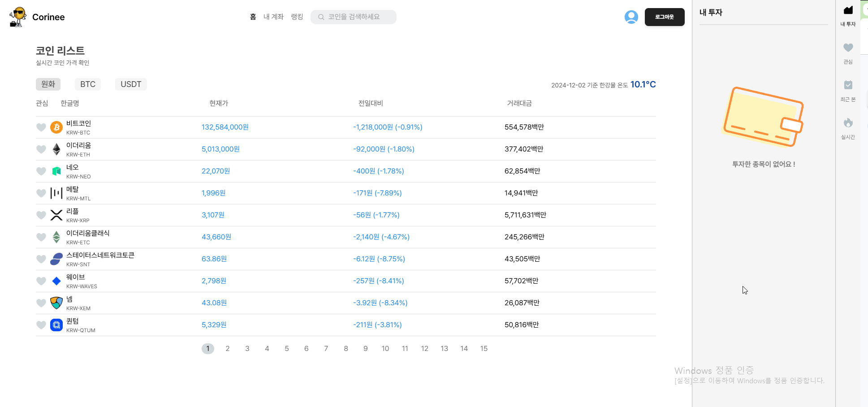Screen dimensions: 868x407
Task: Select the 원화 market tab
Action: [x=48, y=84]
